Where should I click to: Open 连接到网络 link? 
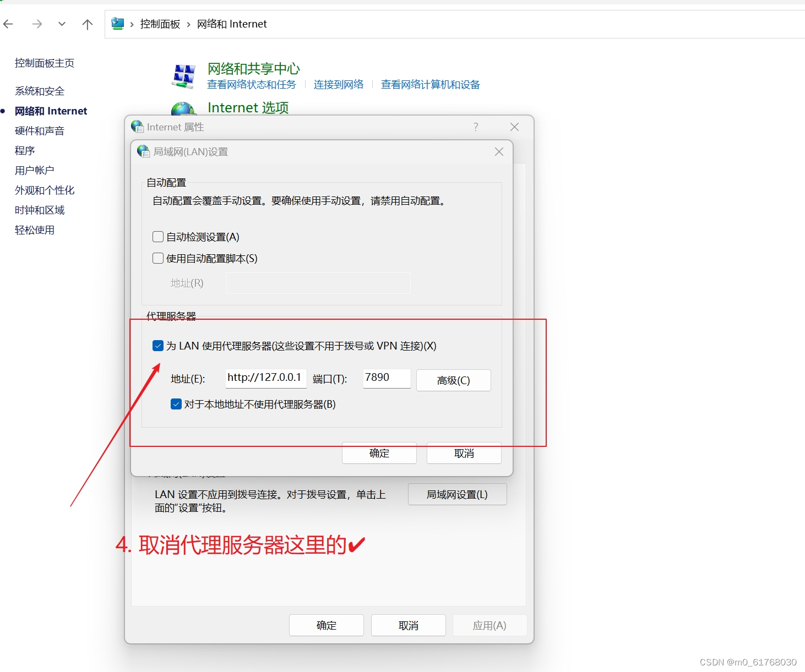339,84
